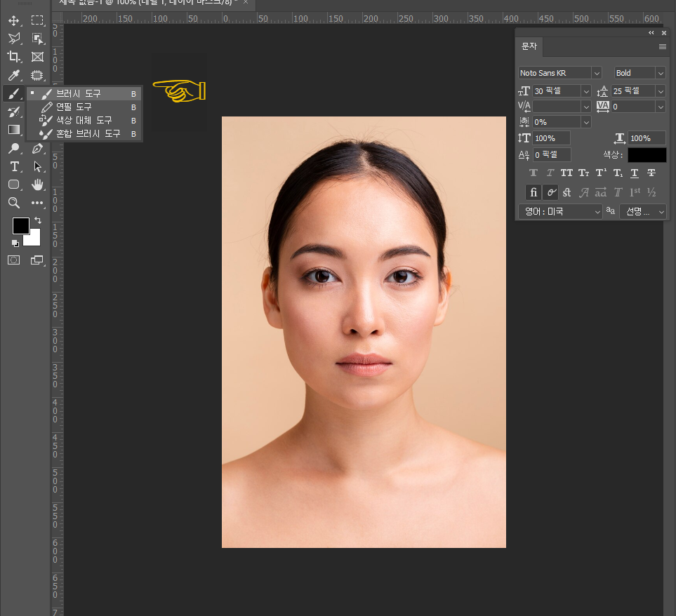Toggle Strikethrough text style
Screen dimensions: 676x616
[651, 173]
